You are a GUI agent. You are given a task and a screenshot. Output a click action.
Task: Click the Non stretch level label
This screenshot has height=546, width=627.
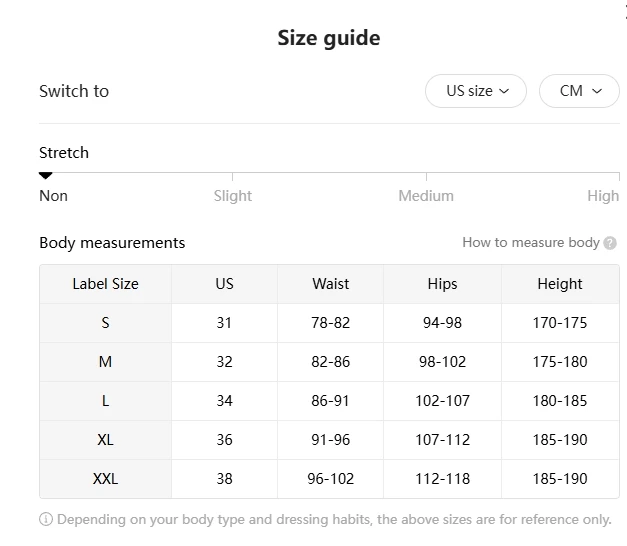(53, 196)
